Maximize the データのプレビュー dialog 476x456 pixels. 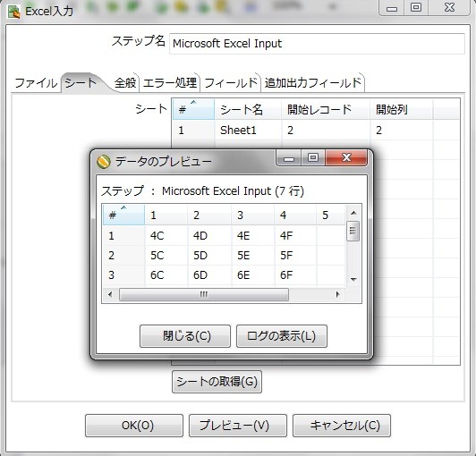313,157
